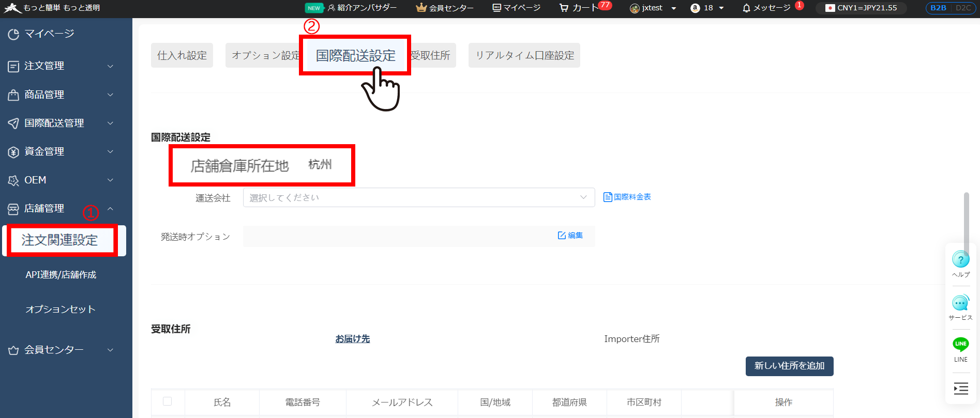Click the 国際料金表 document icon
Image resolution: width=980 pixels, height=418 pixels.
(x=608, y=197)
